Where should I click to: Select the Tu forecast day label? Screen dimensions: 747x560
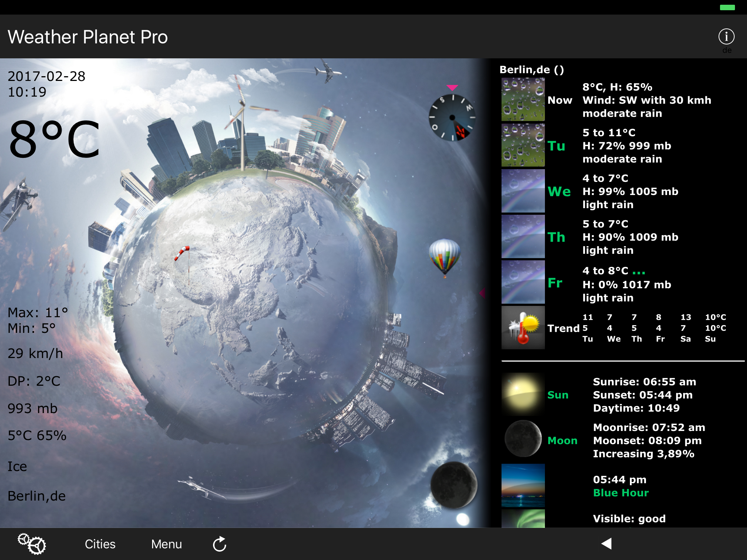point(556,146)
